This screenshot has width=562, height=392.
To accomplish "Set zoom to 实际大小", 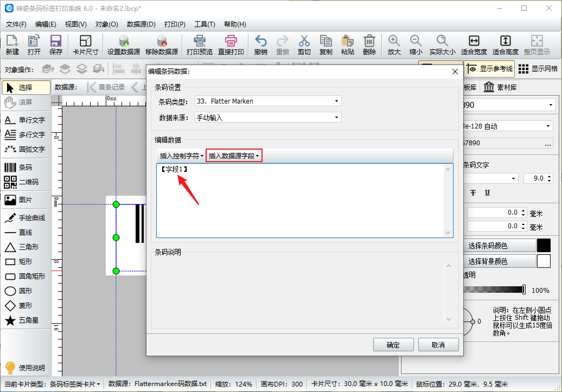I will tap(442, 45).
